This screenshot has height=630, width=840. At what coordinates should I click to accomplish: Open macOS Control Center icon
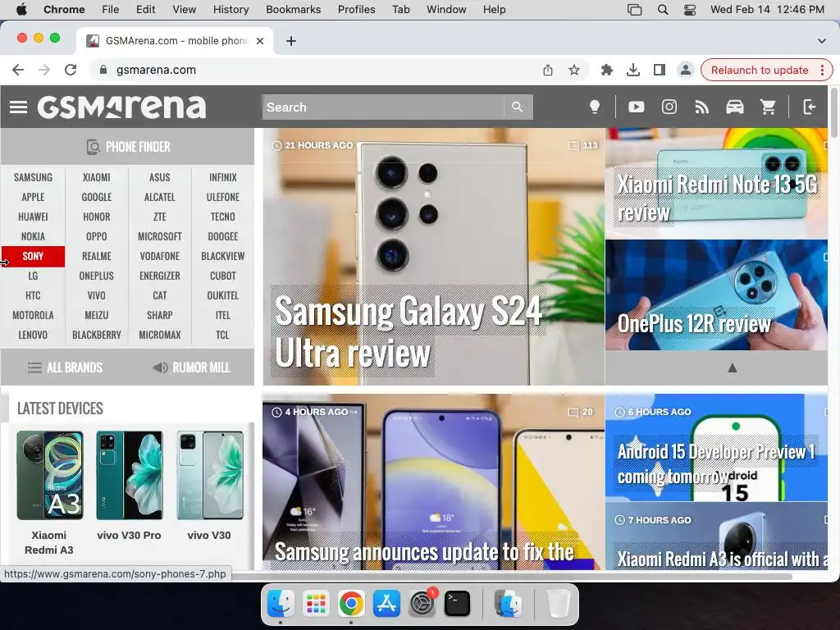(690, 10)
